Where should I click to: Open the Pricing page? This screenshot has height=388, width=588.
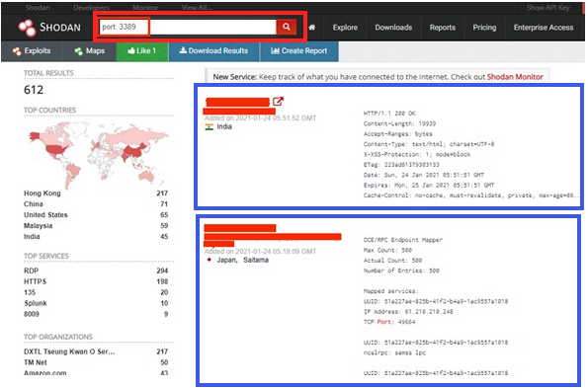484,28
